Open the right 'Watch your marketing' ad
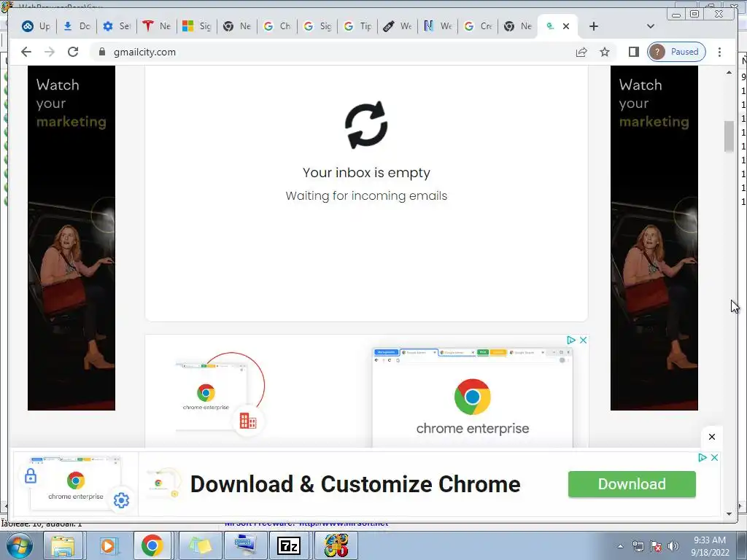Screen dimensions: 747x560 click(x=654, y=238)
